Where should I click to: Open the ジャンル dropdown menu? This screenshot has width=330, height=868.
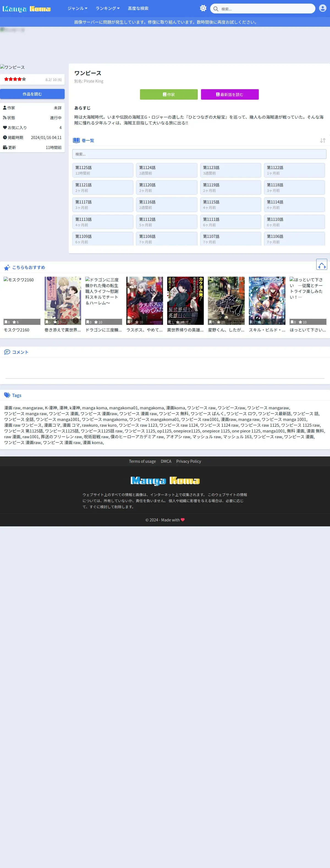click(78, 9)
